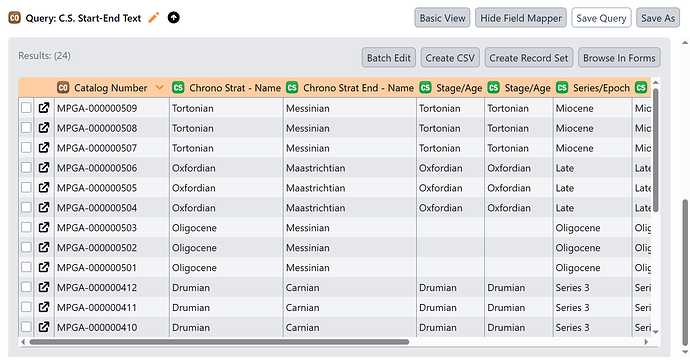Click Hide Field Mapper button
The image size is (690, 360).
pos(521,18)
